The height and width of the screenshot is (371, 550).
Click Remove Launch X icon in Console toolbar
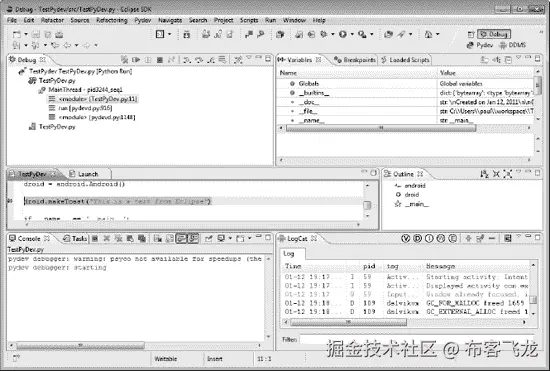(x=107, y=239)
